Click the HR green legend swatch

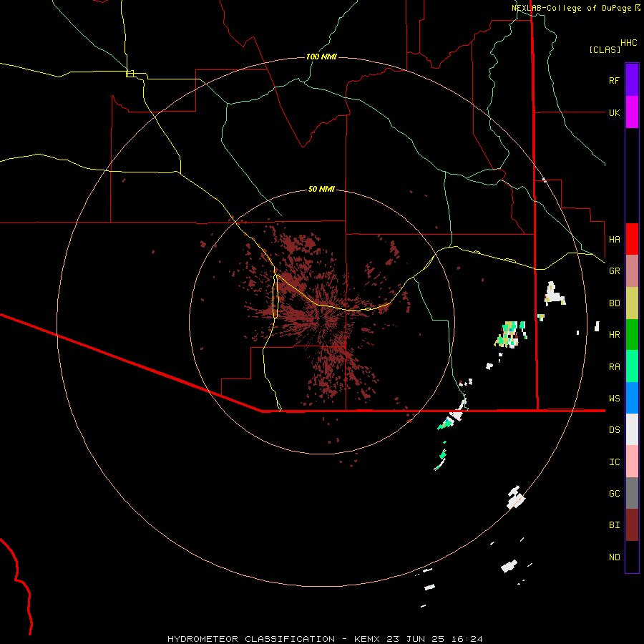point(632,334)
